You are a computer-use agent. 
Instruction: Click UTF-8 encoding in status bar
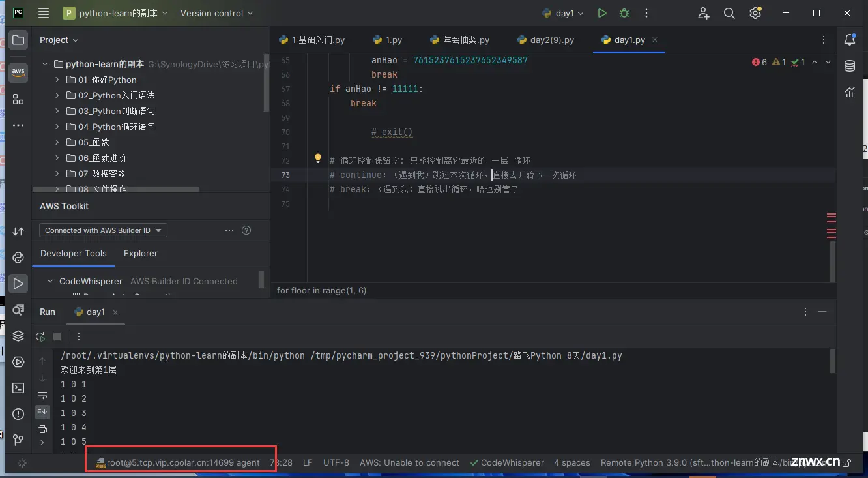(336, 463)
